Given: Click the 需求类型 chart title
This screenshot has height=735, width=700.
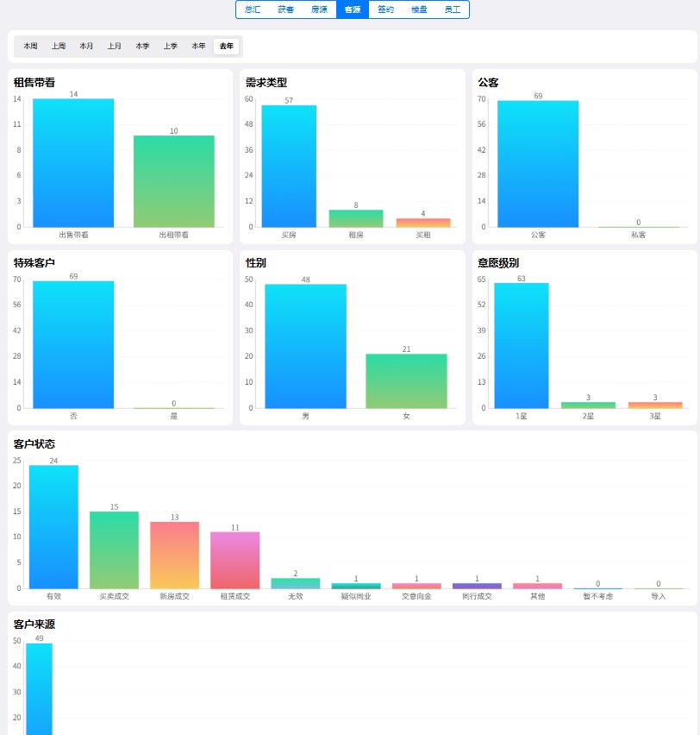Looking at the screenshot, I should pyautogui.click(x=266, y=83).
